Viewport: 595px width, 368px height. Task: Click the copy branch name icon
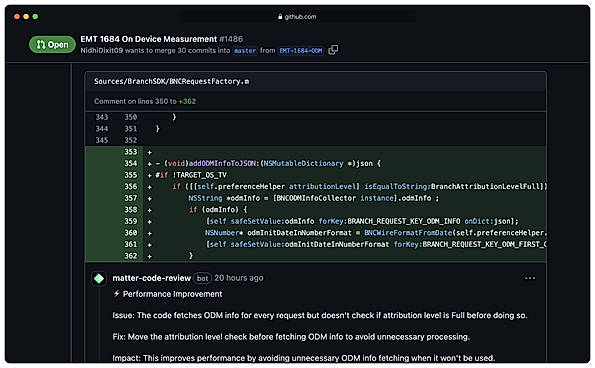pos(333,50)
